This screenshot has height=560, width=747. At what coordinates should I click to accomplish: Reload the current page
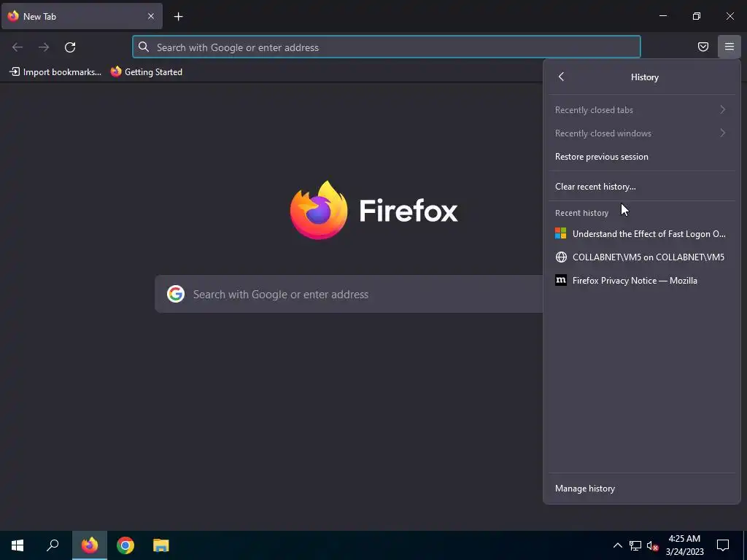pos(70,47)
